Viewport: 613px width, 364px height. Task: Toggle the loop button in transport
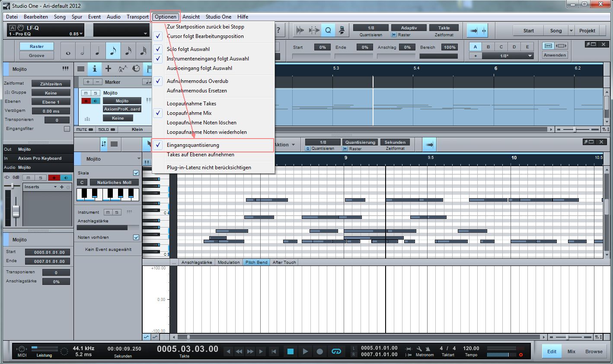pos(336,351)
